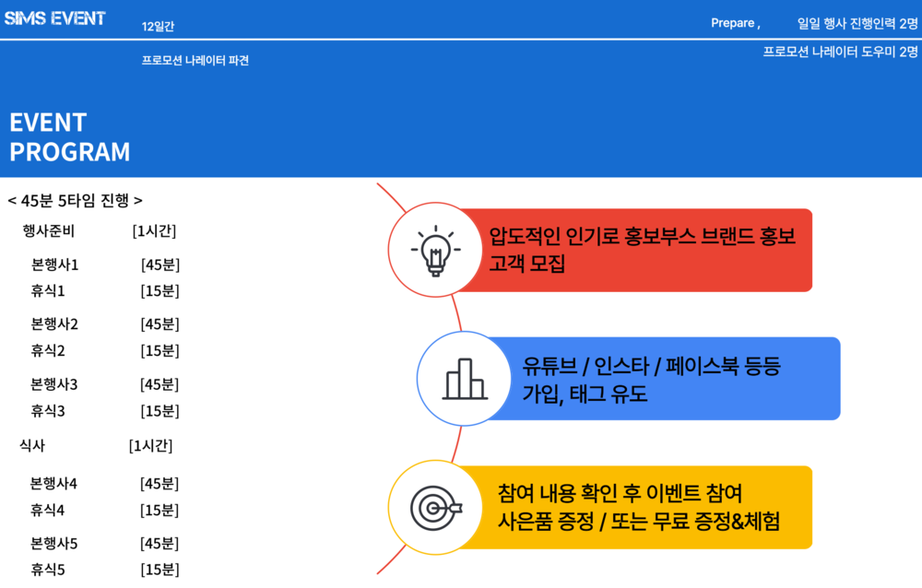The height and width of the screenshot is (588, 922).
Task: Select the 휴식5 schedule entry
Action: click(x=48, y=570)
